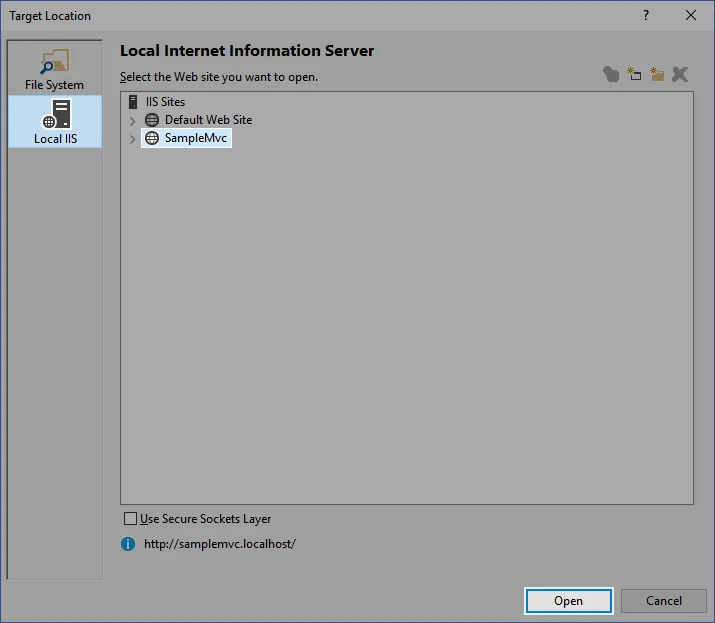Screen dimensions: 715x623
Task: Click the Cancel button
Action: coord(663,601)
